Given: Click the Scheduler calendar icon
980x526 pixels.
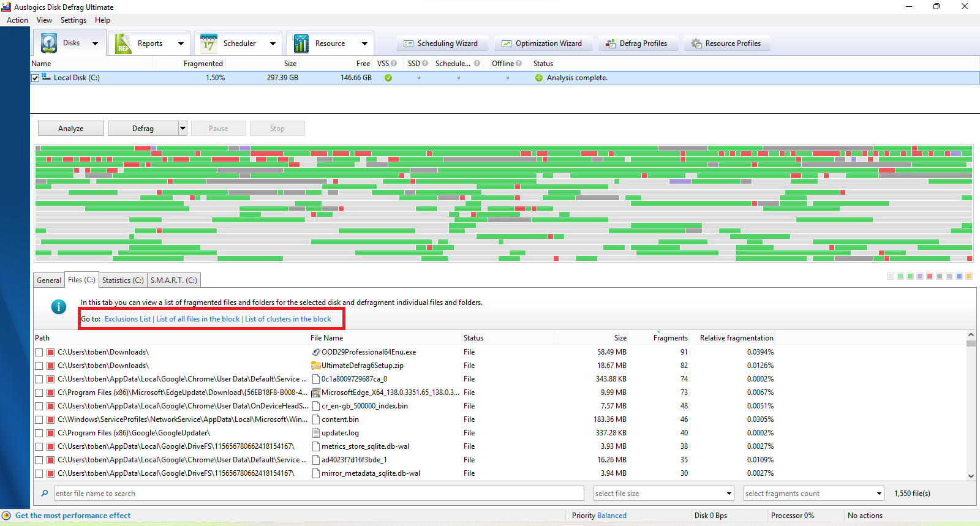Looking at the screenshot, I should point(209,43).
